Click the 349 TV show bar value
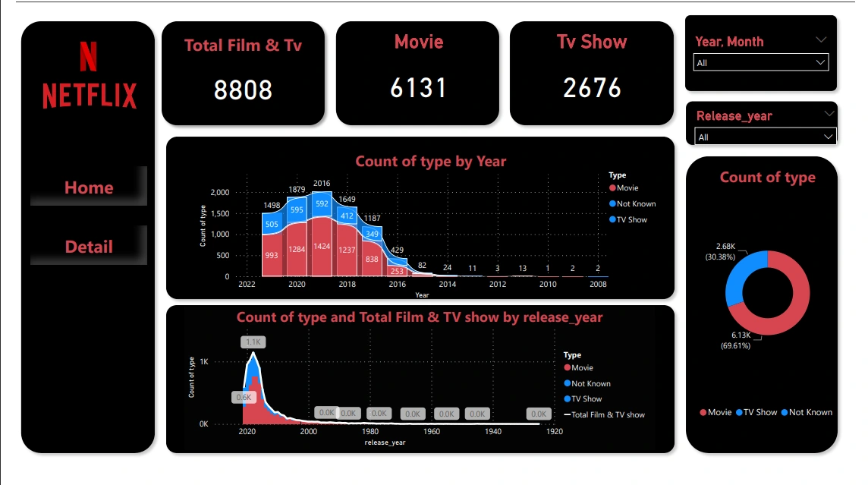The height and width of the screenshot is (485, 868). click(372, 234)
